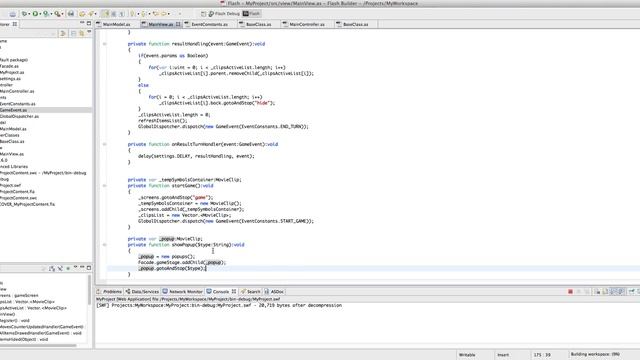Maximize the Package Explorer panel

[89, 23]
